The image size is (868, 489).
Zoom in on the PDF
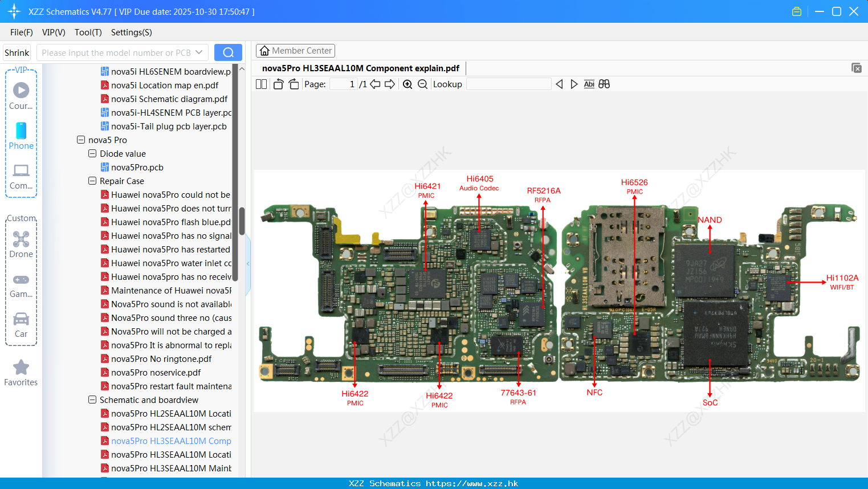coord(407,84)
